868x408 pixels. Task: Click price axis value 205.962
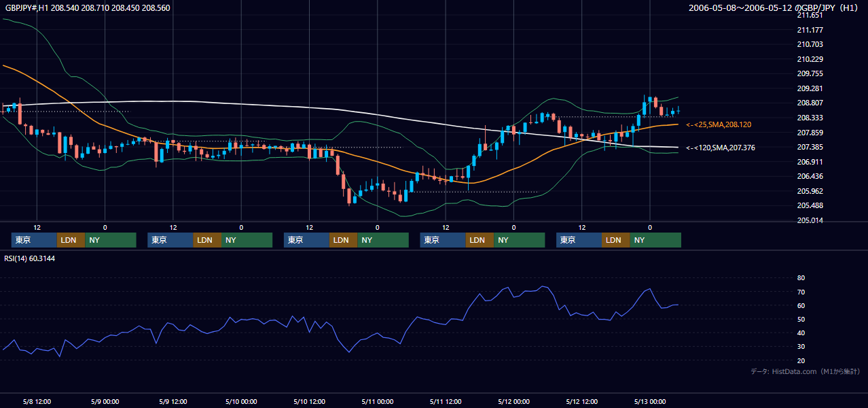(810, 191)
